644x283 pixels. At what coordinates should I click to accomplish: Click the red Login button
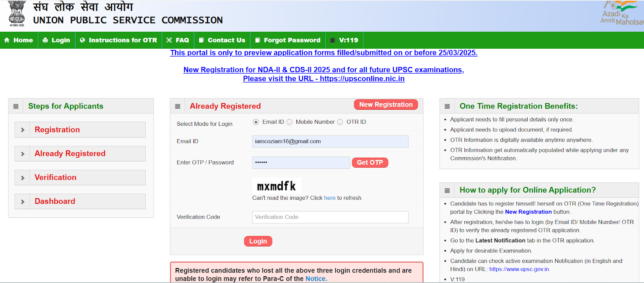click(258, 241)
